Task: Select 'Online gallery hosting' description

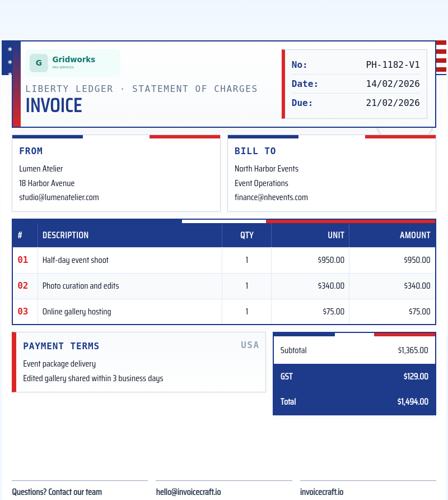Action: pyautogui.click(x=77, y=312)
